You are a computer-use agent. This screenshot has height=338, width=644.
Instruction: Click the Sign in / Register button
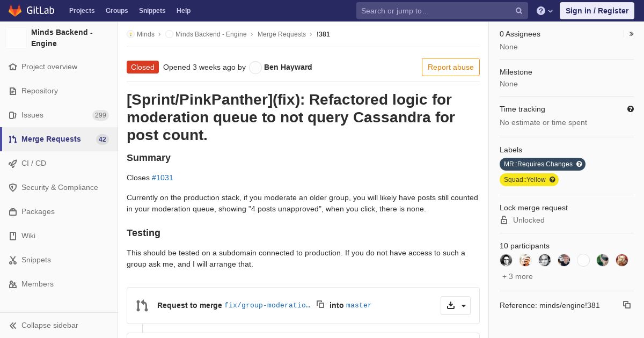(597, 11)
